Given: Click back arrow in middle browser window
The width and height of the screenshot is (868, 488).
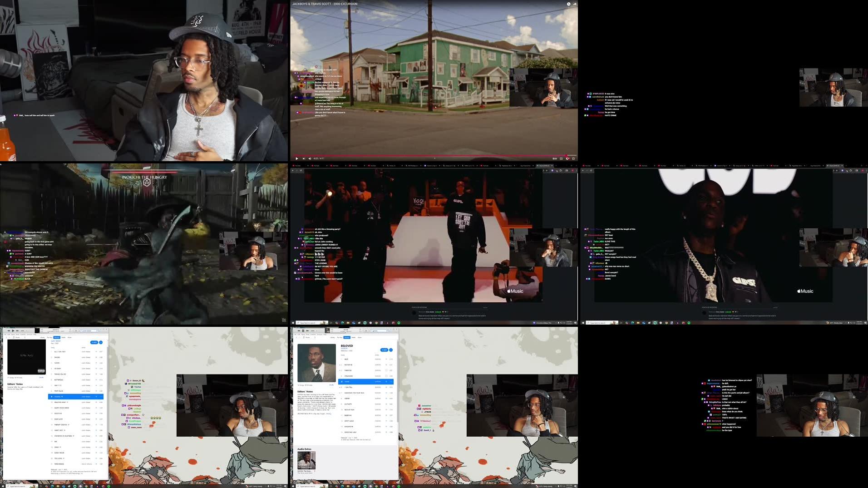Looking at the screenshot, I should click(x=293, y=170).
